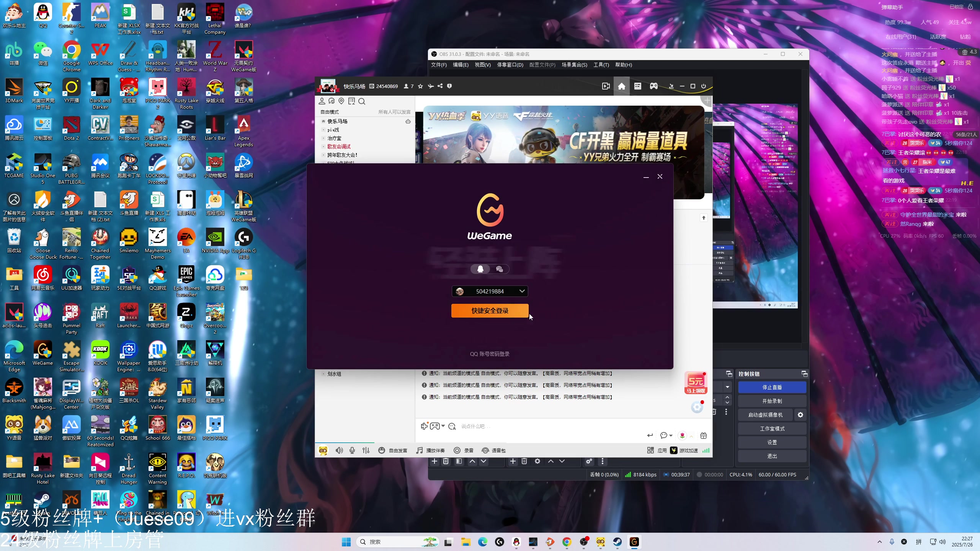Open YY channel list template icon in header
The image size is (980, 551).
[637, 86]
